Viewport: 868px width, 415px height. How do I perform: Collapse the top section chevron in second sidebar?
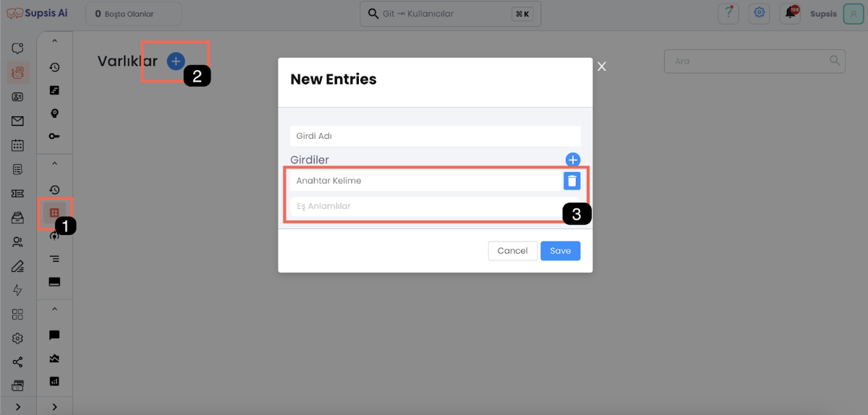54,42
